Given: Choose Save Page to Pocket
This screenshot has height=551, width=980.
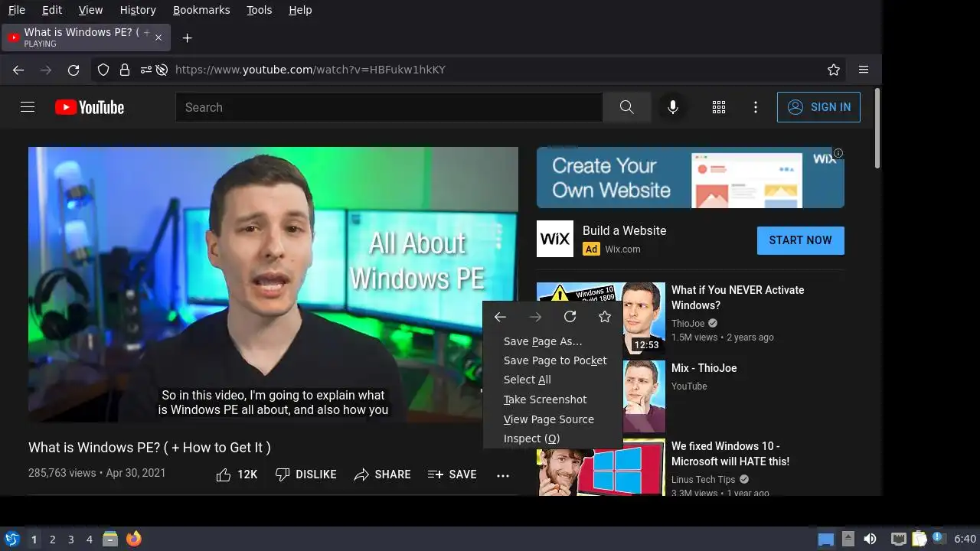Looking at the screenshot, I should coord(552,360).
